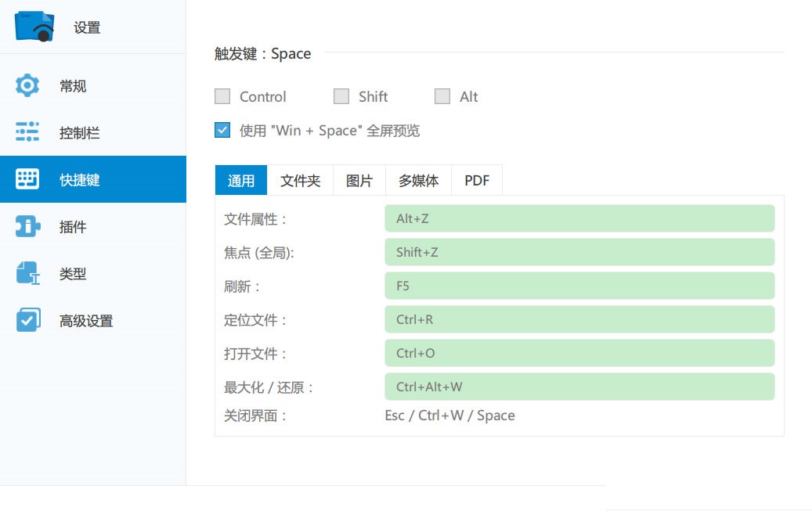Click the 刷新 F5 shortcut field

click(x=579, y=286)
